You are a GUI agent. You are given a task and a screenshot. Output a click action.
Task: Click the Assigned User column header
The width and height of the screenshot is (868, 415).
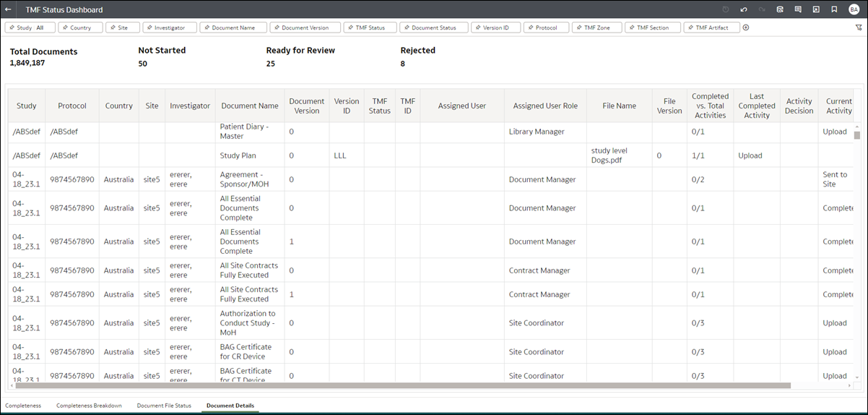462,106
